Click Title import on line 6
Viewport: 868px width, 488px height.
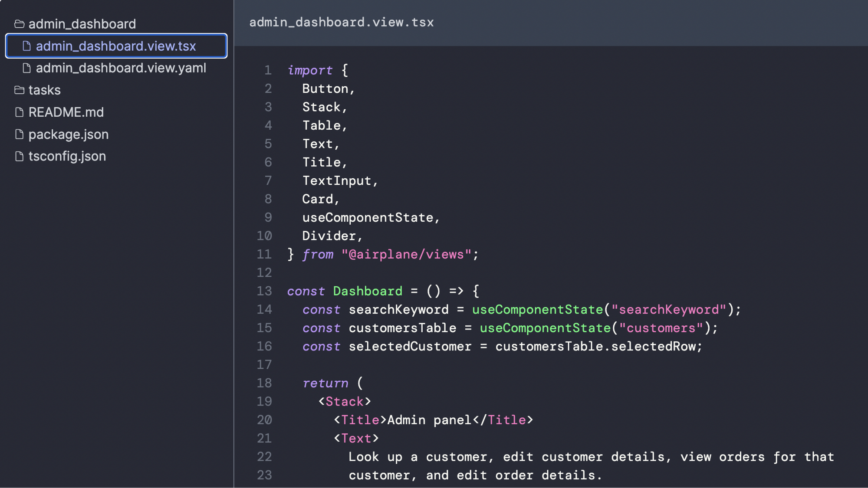[322, 162]
